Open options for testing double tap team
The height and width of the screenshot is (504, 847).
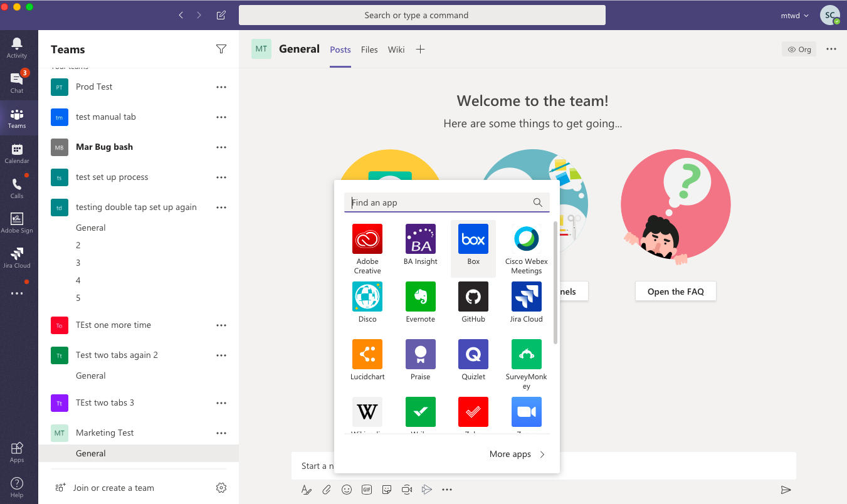(221, 207)
